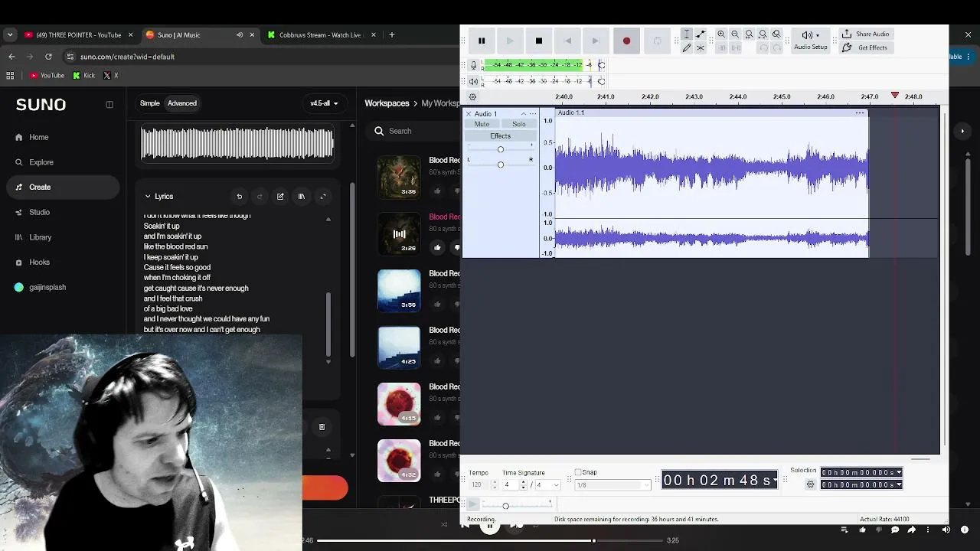
Task: Switch to the Advanced creation mode
Action: point(182,103)
